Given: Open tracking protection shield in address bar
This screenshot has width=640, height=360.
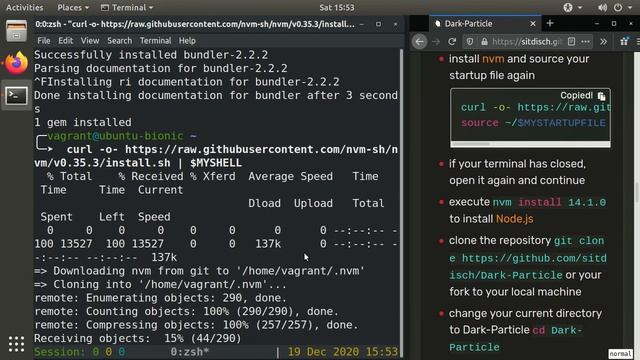Looking at the screenshot, I should 470,42.
